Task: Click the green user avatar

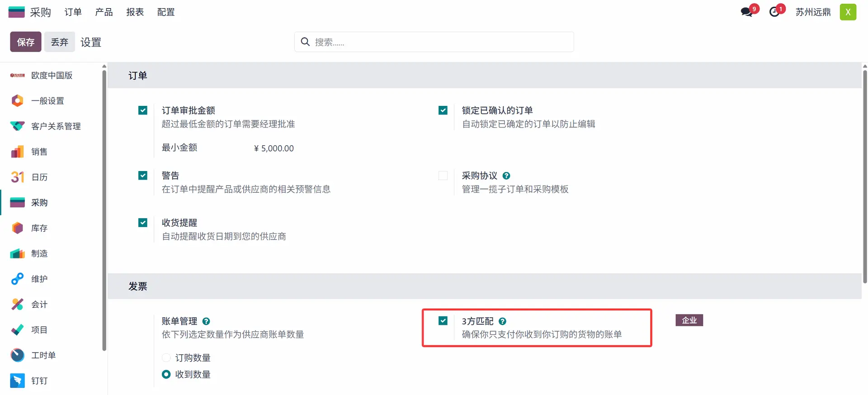Action: coord(848,12)
